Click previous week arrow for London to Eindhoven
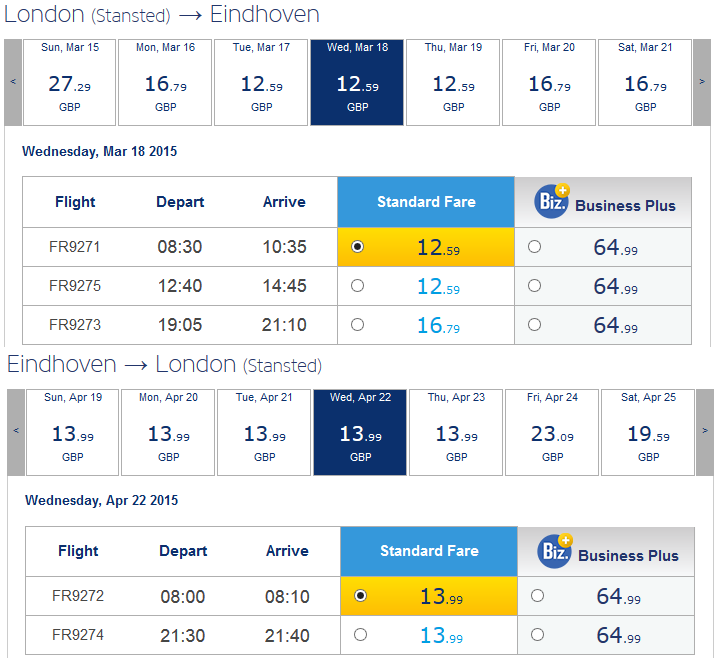717x661 pixels. pyautogui.click(x=13, y=82)
